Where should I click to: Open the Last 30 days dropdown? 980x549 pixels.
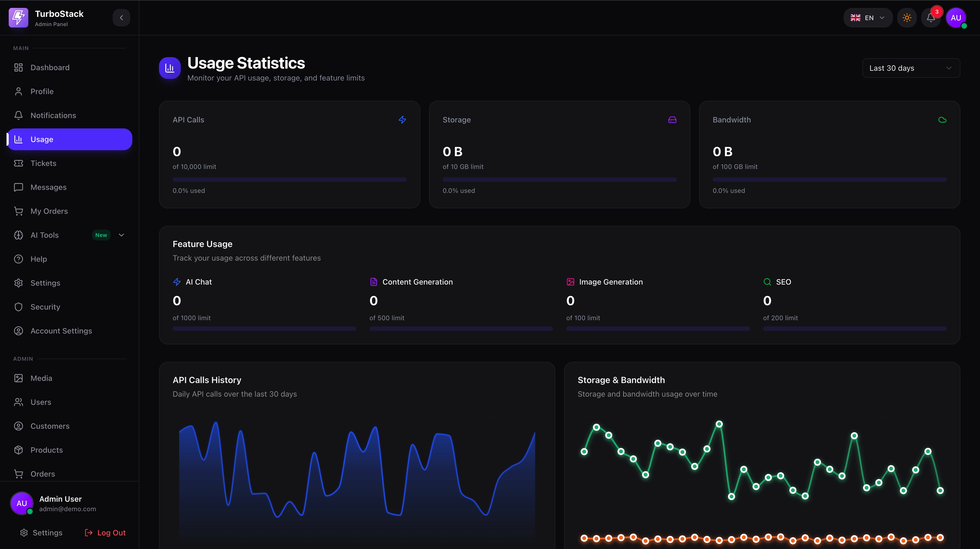click(x=911, y=68)
